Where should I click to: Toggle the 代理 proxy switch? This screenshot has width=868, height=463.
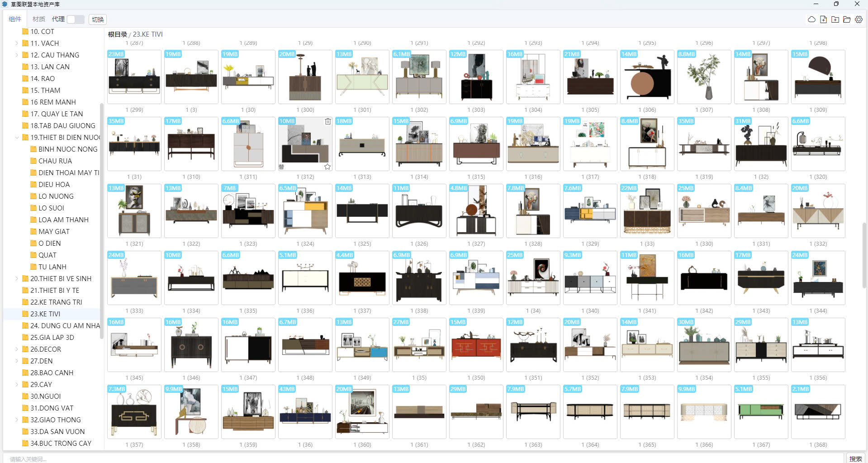click(x=75, y=19)
